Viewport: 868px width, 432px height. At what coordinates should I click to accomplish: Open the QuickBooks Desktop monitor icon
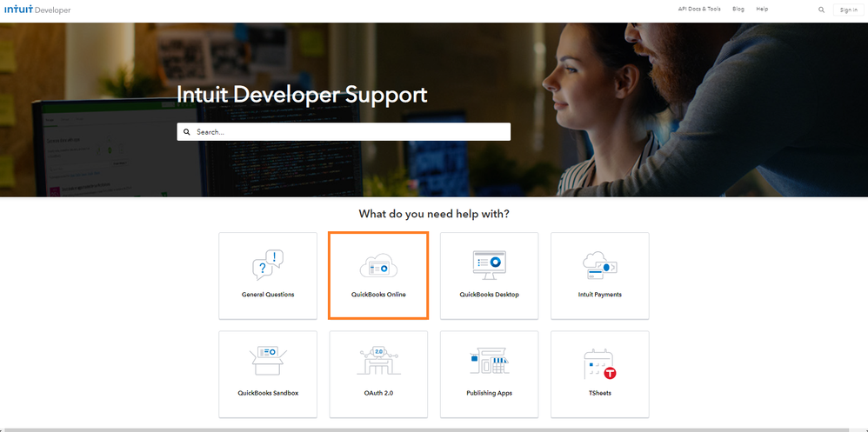[x=490, y=265]
